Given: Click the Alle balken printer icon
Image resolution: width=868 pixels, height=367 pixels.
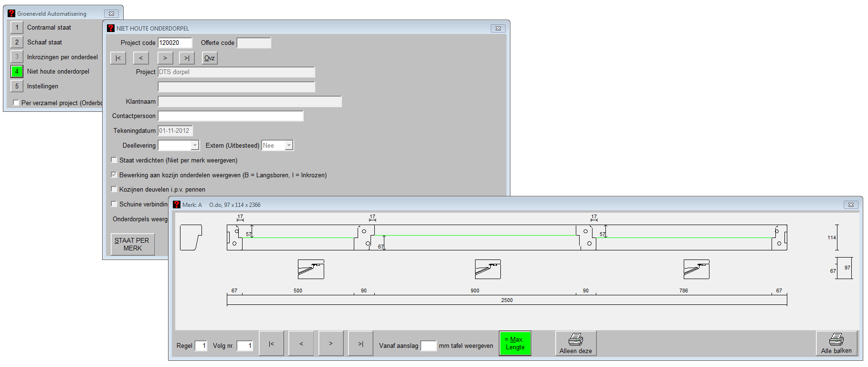Looking at the screenshot, I should coord(836,340).
